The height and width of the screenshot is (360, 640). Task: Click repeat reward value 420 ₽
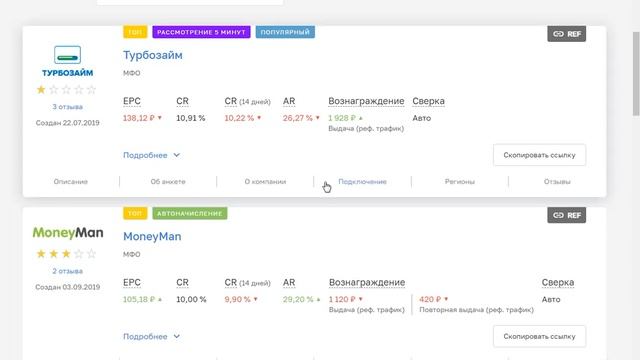(430, 299)
